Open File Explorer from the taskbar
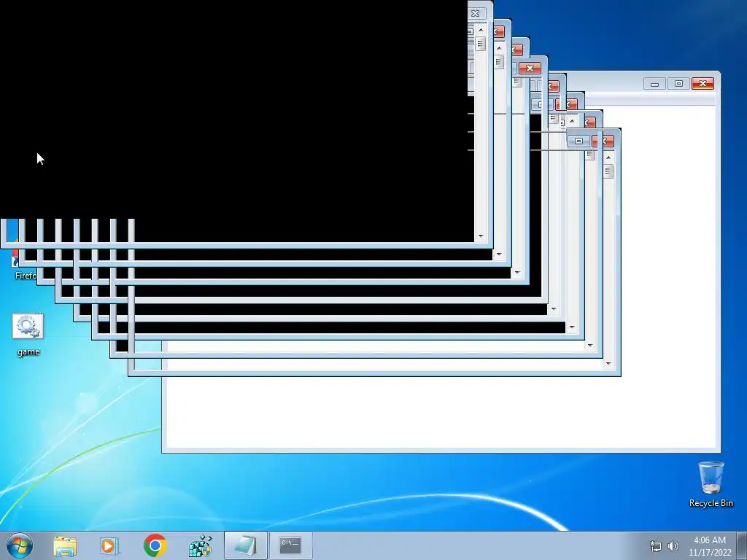The height and width of the screenshot is (560, 747). coord(65,545)
